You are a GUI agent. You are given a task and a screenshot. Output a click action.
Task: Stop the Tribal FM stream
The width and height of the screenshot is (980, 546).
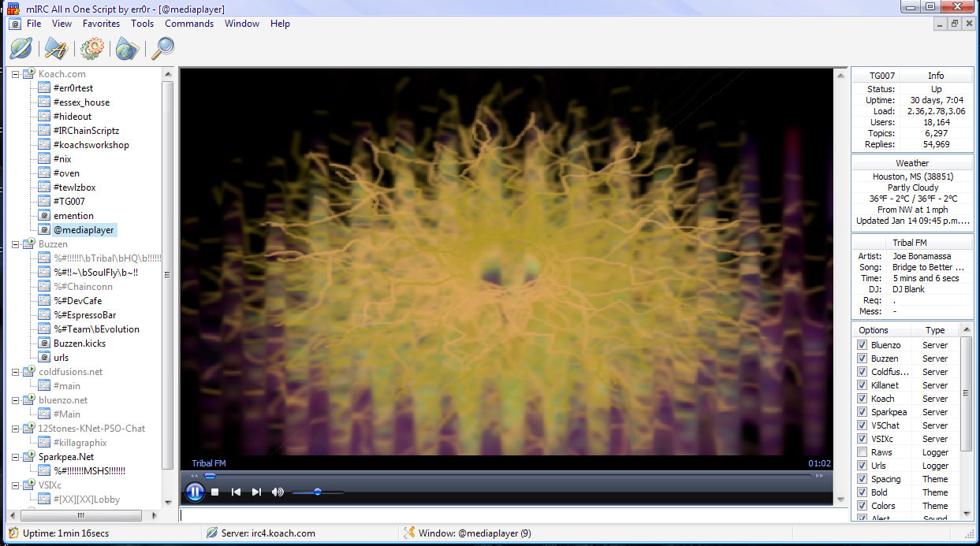[214, 492]
